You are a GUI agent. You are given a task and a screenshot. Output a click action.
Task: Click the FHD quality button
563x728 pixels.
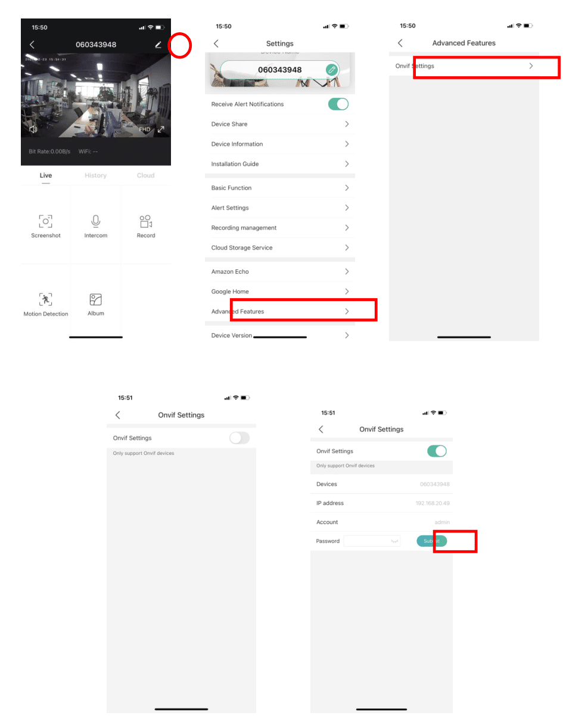click(x=144, y=129)
